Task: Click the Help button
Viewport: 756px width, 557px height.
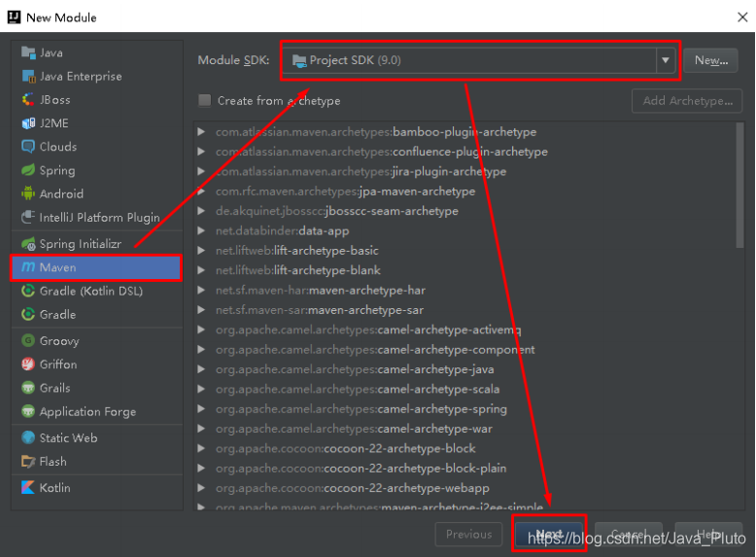Action: (x=708, y=534)
